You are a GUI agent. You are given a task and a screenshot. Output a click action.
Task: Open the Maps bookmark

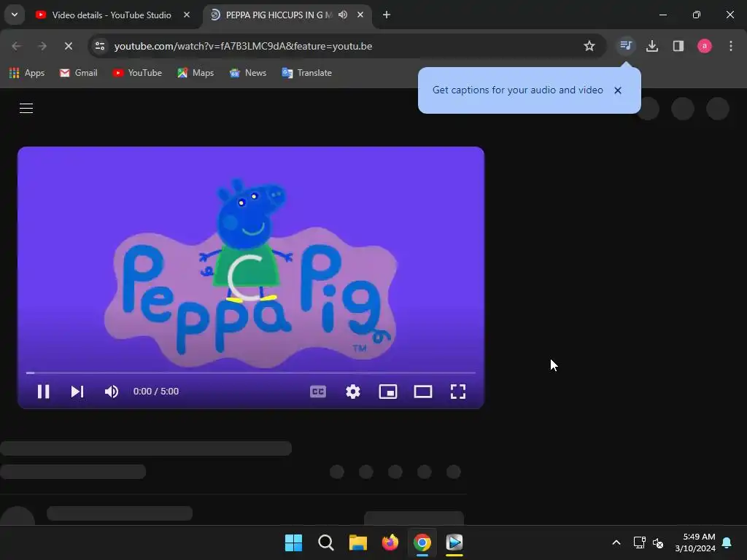pos(196,73)
